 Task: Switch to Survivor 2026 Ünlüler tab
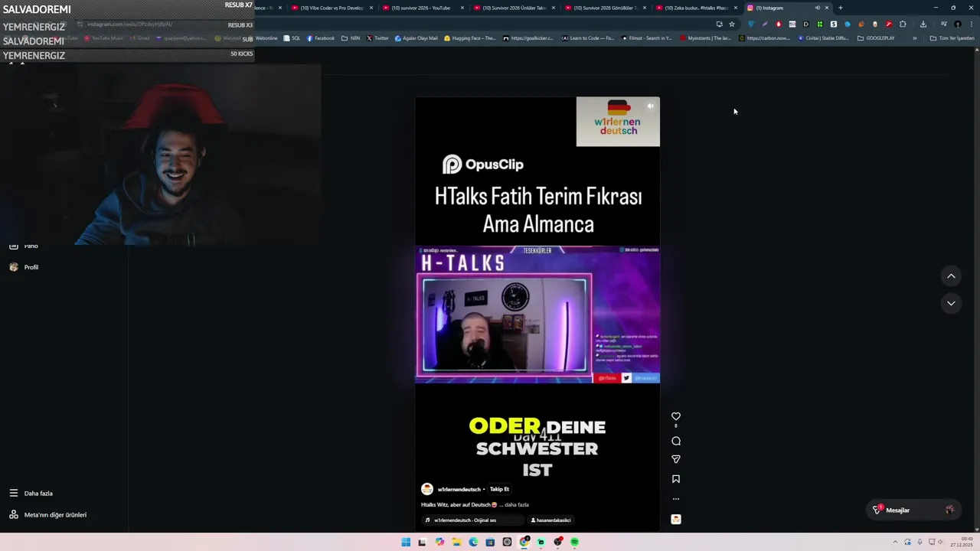coord(514,8)
